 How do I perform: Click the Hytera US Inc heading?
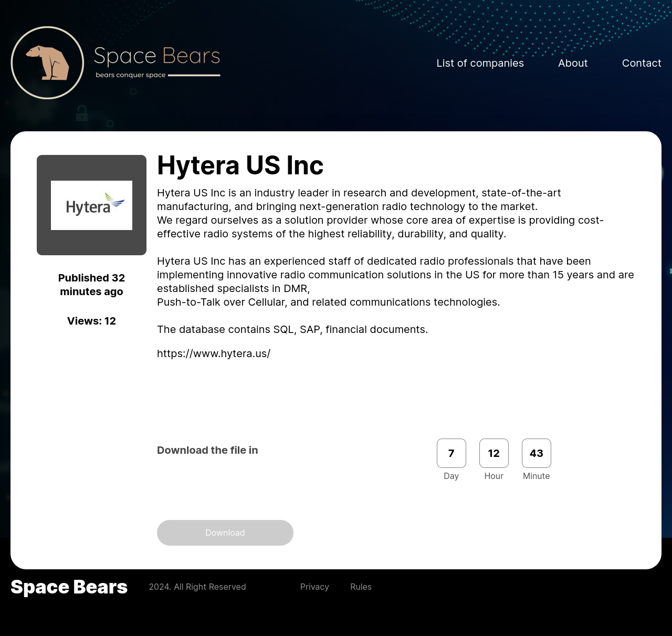[240, 165]
